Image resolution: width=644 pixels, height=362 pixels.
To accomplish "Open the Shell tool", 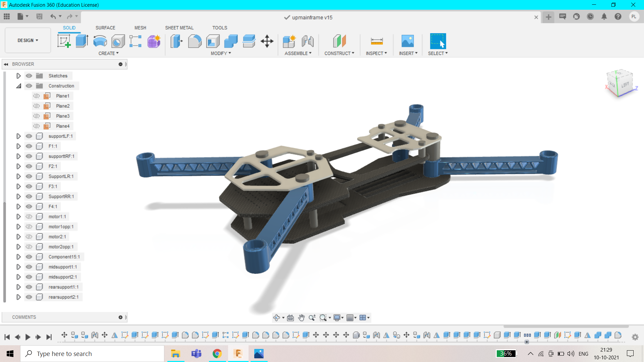I will pyautogui.click(x=213, y=41).
